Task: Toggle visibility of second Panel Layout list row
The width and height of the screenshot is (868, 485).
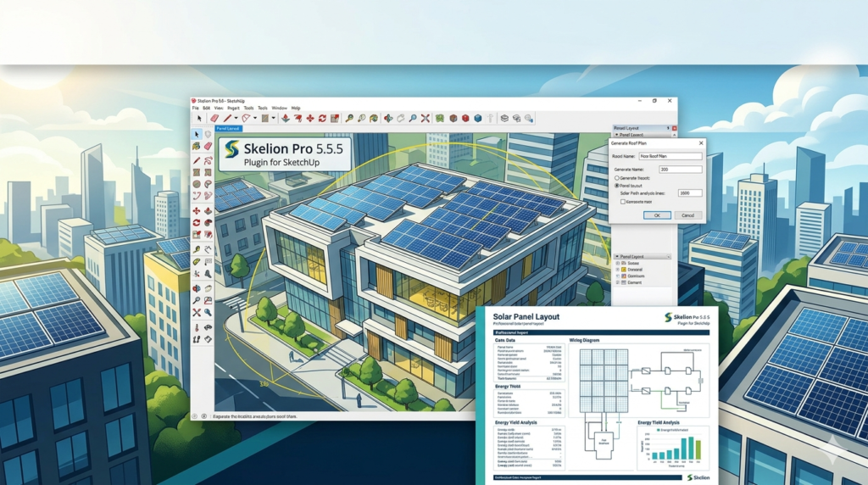Action: (617, 269)
